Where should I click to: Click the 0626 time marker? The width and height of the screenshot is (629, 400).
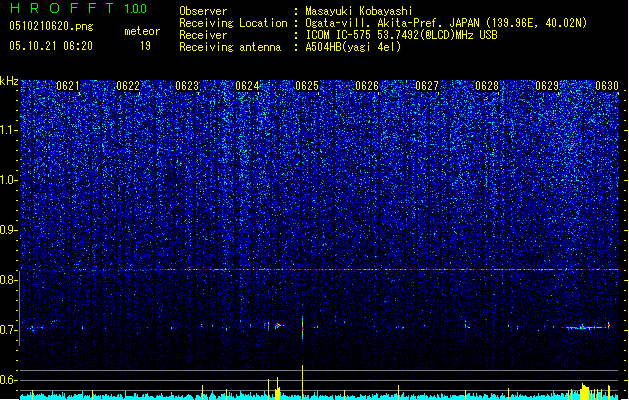click(367, 86)
